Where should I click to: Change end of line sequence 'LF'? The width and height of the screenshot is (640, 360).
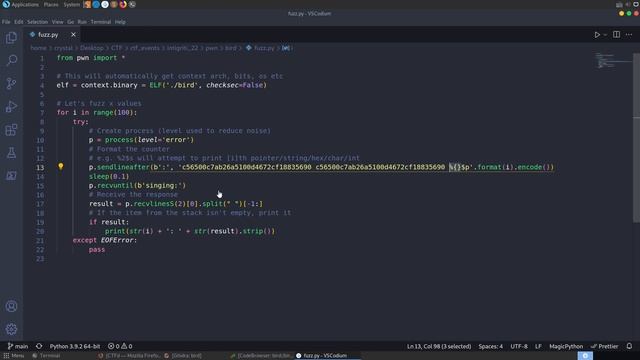538,346
